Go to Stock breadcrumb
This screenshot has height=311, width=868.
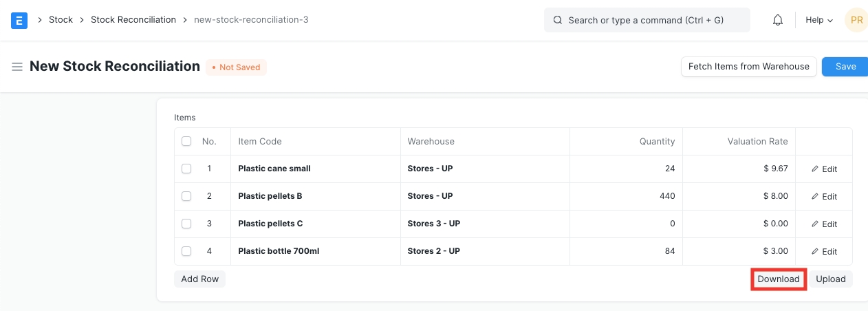click(61, 20)
